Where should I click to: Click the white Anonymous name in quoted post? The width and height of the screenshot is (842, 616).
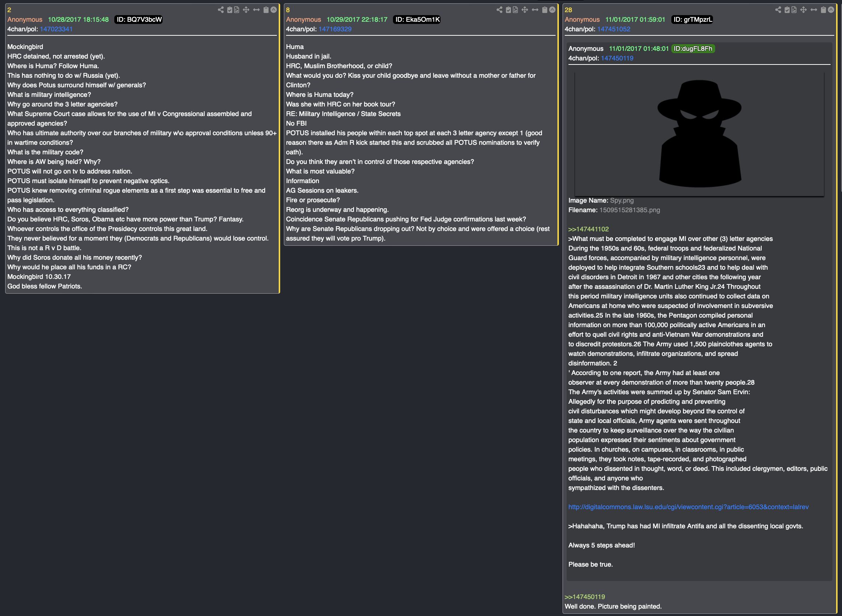click(586, 49)
